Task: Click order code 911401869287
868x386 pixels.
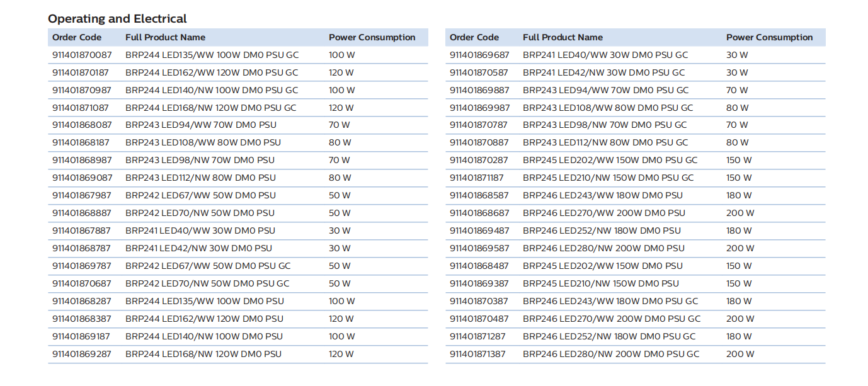Action: pyautogui.click(x=82, y=354)
